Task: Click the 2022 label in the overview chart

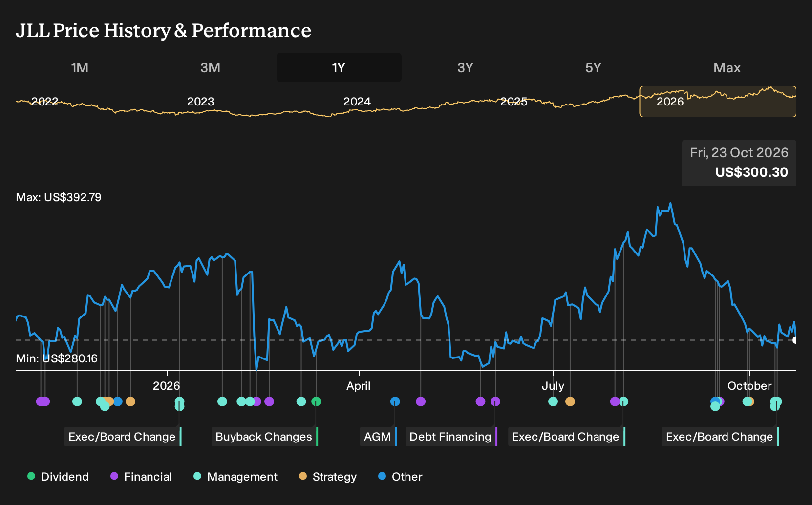Action: pyautogui.click(x=44, y=102)
